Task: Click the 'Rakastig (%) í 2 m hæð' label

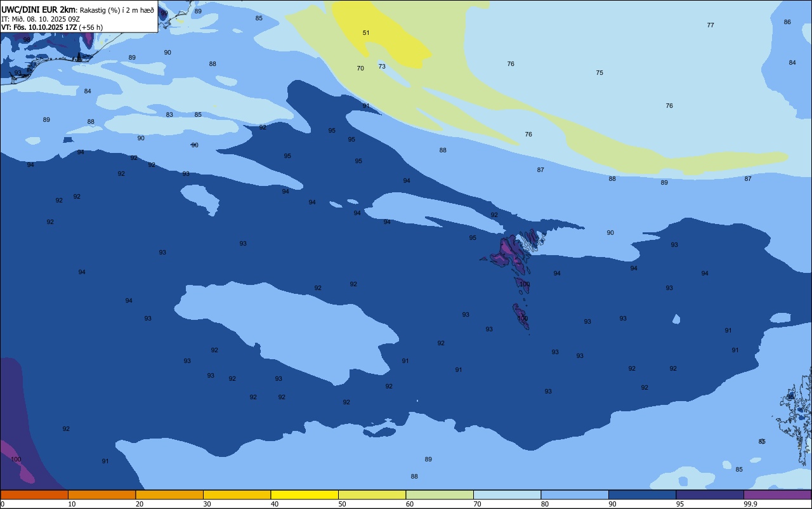Action: 117,10
